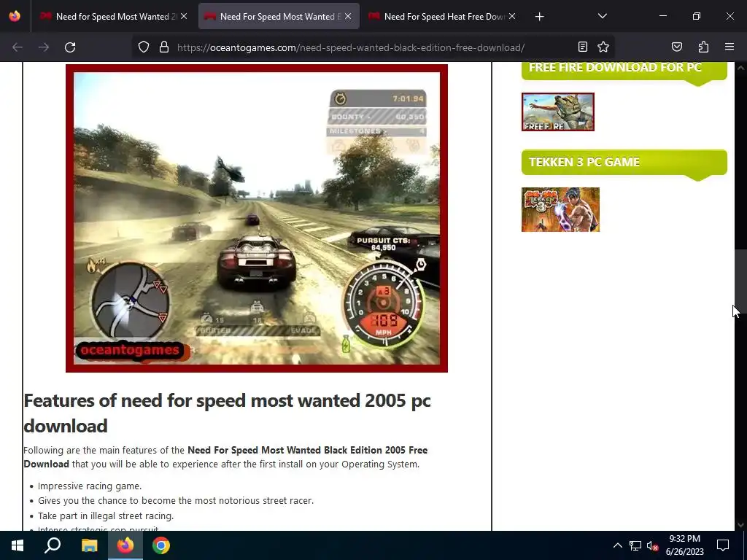The image size is (747, 560).
Task: Launch Google Chrome from taskbar
Action: 161,545
